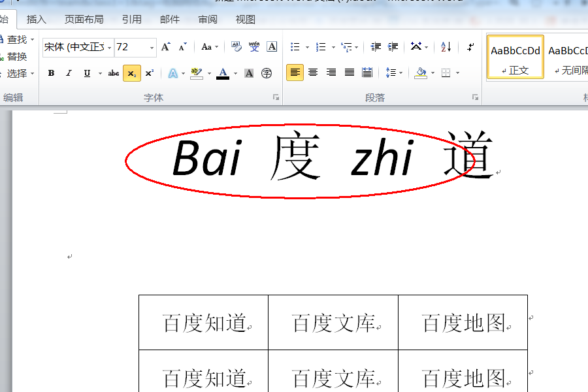Click the Bullets list icon

pos(295,47)
